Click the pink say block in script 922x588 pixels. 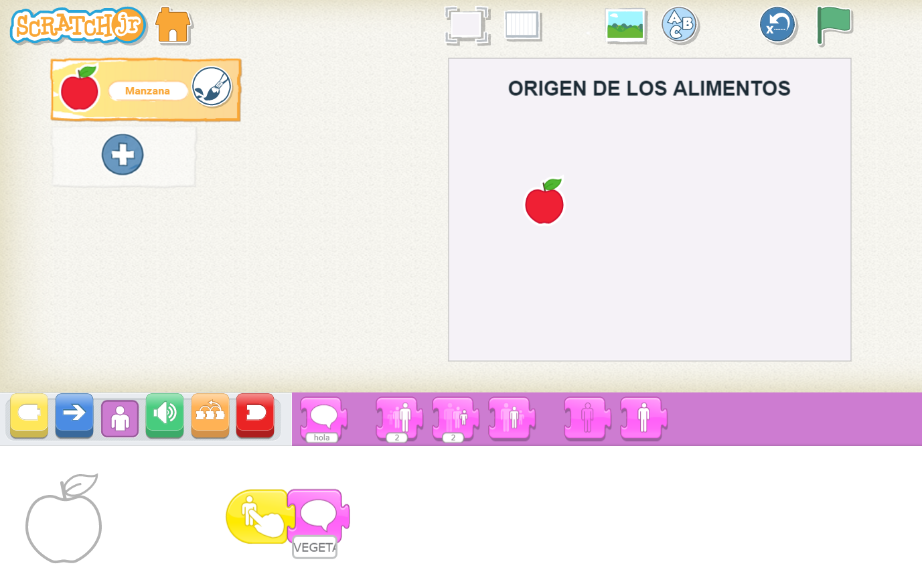(x=319, y=516)
